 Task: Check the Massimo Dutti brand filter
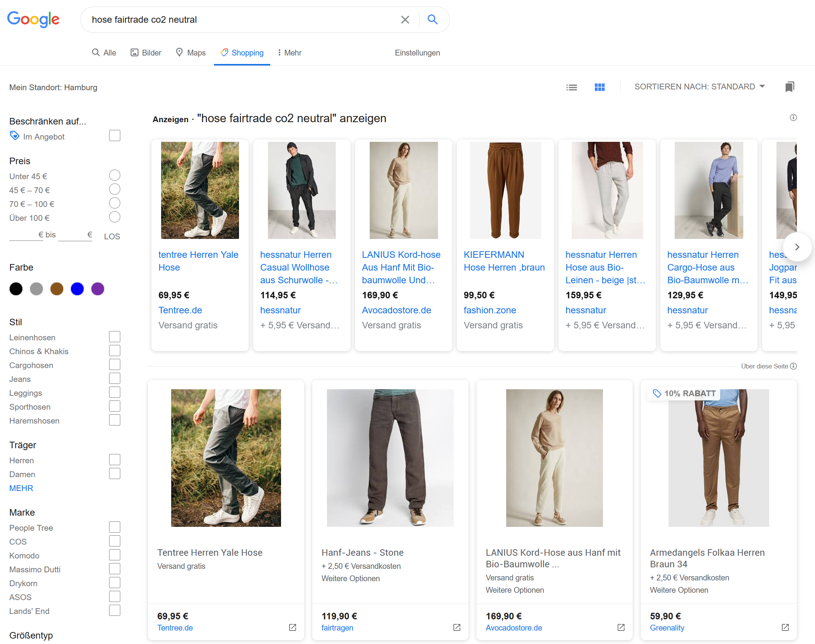(115, 569)
